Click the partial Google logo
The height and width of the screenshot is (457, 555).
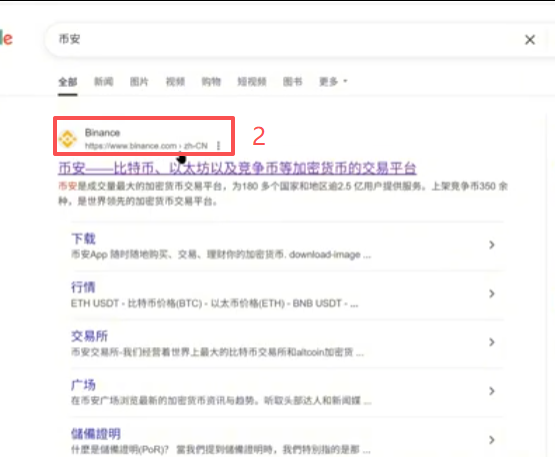(6, 38)
